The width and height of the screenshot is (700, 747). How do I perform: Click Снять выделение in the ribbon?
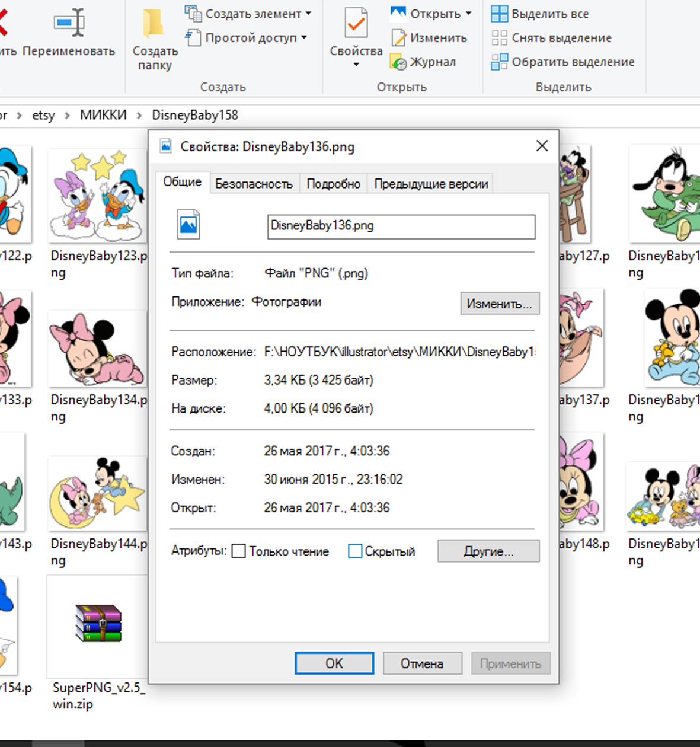coord(551,38)
